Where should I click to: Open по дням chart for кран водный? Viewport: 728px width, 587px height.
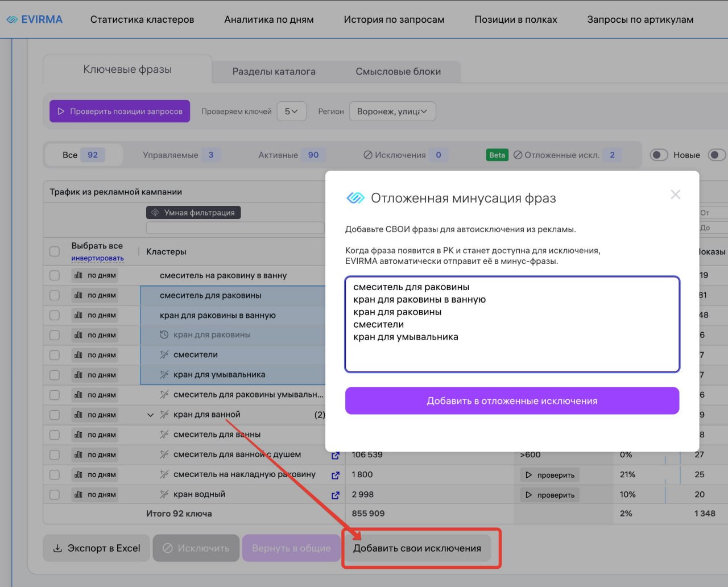95,494
